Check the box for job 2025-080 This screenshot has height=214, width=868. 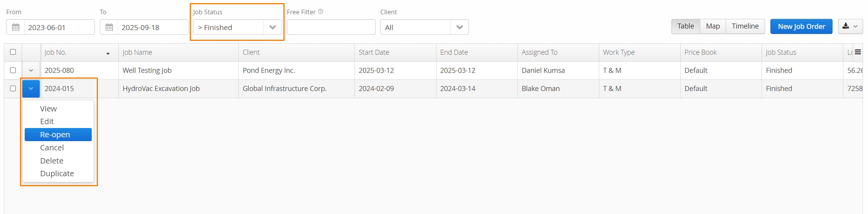pyautogui.click(x=13, y=70)
